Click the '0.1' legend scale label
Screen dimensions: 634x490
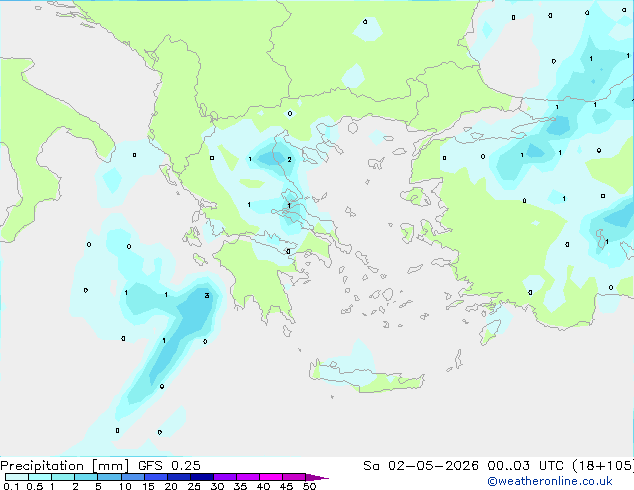click(11, 486)
